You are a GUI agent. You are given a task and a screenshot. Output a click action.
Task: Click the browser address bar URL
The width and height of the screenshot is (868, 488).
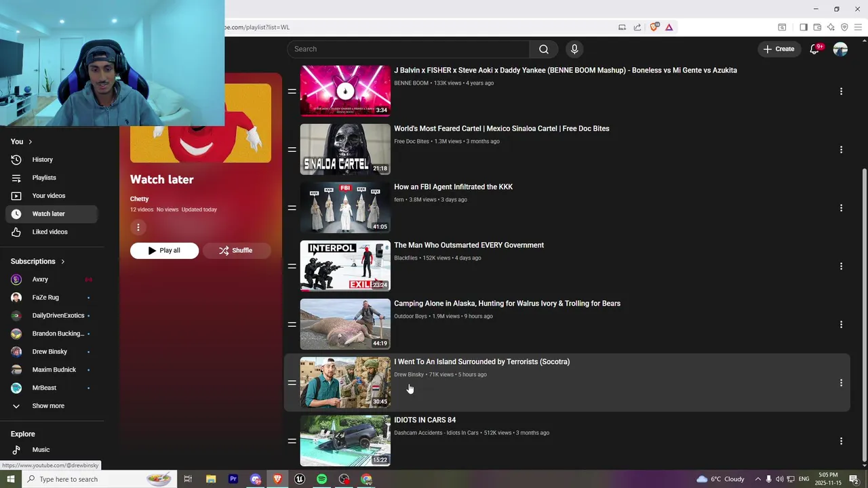pos(258,27)
